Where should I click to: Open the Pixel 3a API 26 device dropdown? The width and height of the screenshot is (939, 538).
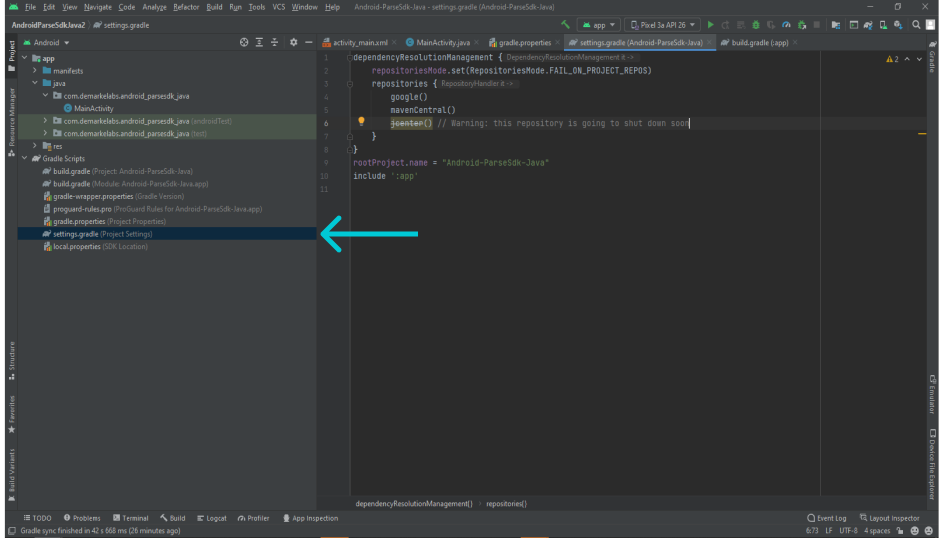(x=662, y=25)
